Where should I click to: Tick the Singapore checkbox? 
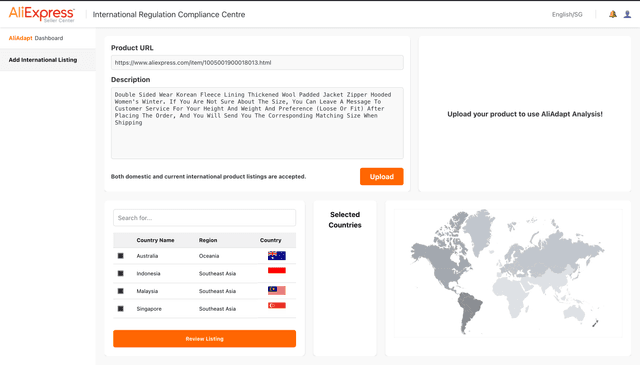click(120, 308)
